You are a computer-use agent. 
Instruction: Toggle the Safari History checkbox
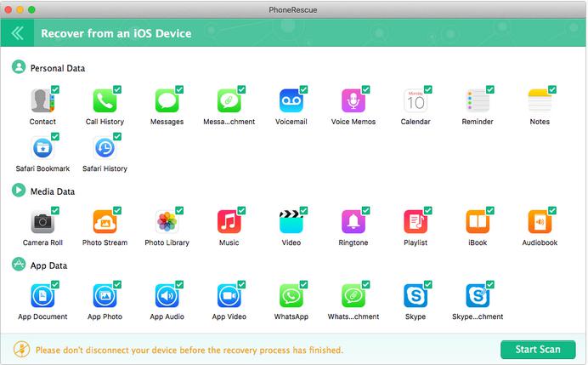[x=117, y=136]
